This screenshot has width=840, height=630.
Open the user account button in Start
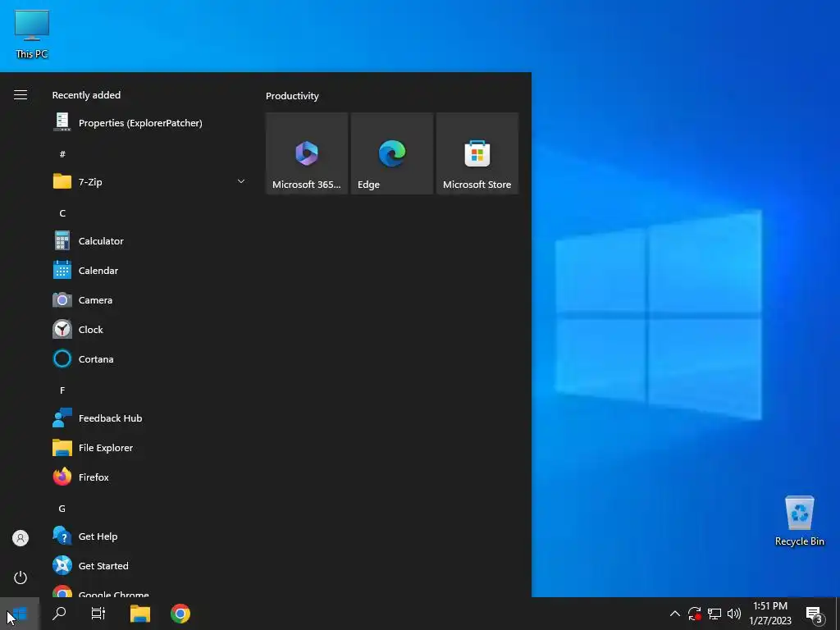pos(21,538)
